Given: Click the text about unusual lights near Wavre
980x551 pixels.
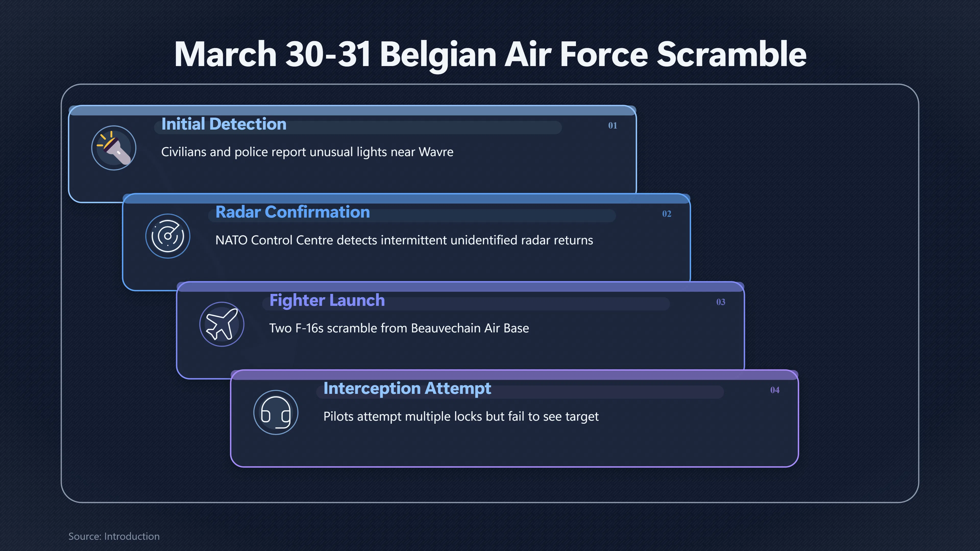Looking at the screenshot, I should pos(307,152).
